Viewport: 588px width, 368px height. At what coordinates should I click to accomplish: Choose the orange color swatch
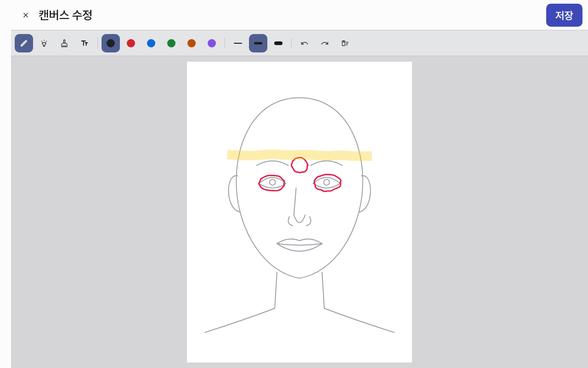point(192,43)
